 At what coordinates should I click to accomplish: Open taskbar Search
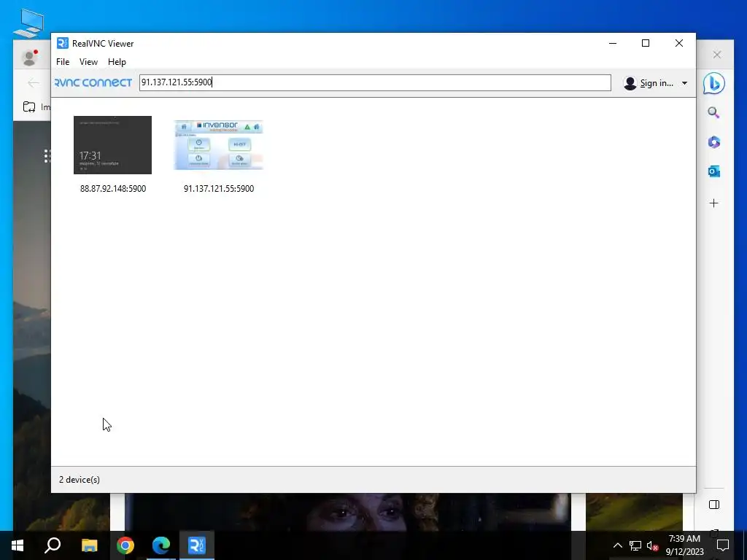point(53,545)
